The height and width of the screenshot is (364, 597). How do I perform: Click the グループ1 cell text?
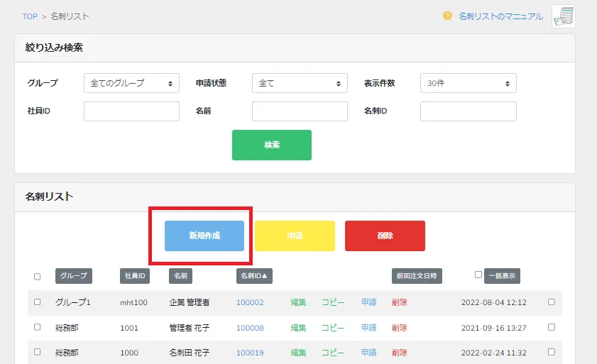(73, 302)
